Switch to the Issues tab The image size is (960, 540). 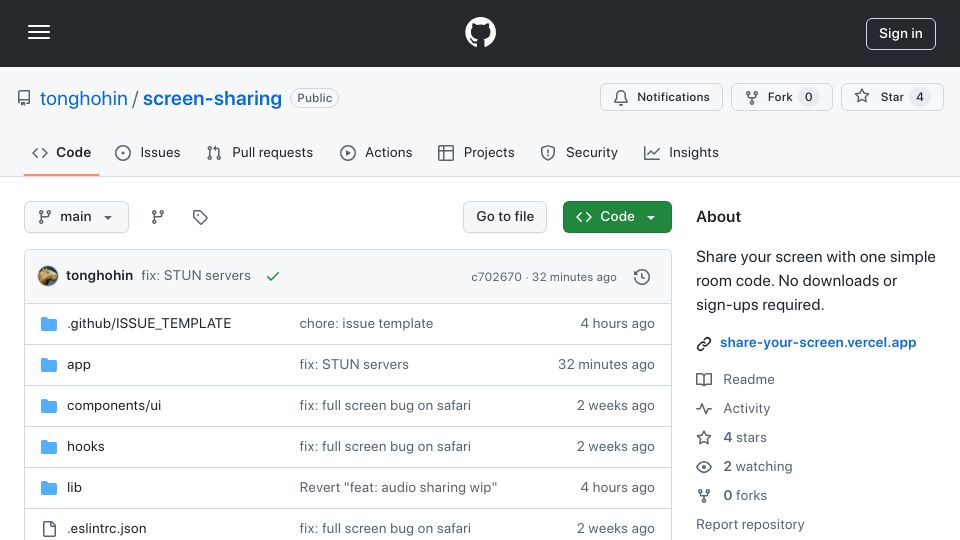pyautogui.click(x=148, y=152)
